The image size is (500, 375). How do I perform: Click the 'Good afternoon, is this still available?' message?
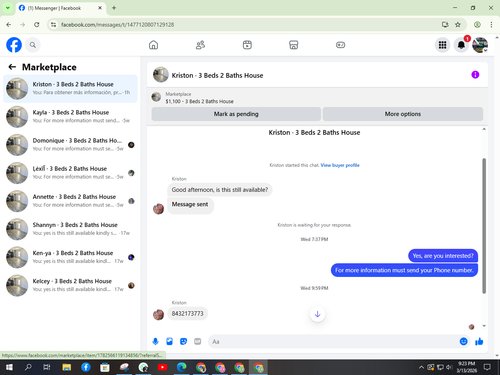pyautogui.click(x=220, y=190)
